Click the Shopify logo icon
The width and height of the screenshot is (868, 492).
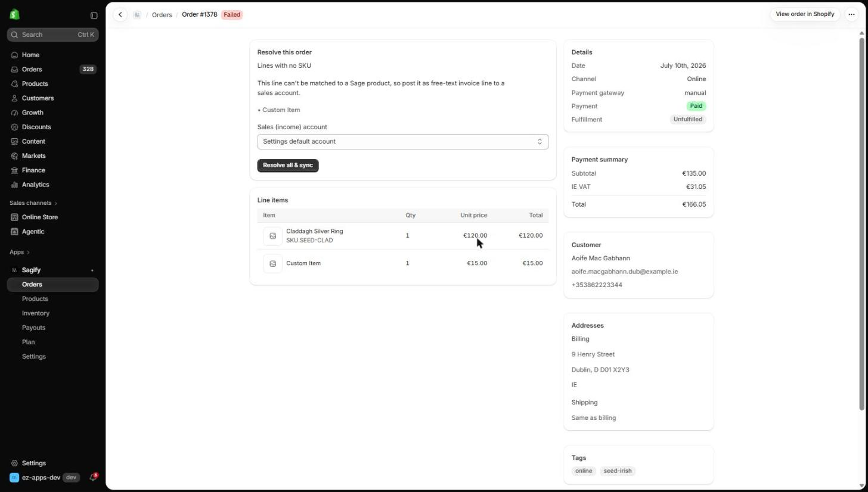14,15
